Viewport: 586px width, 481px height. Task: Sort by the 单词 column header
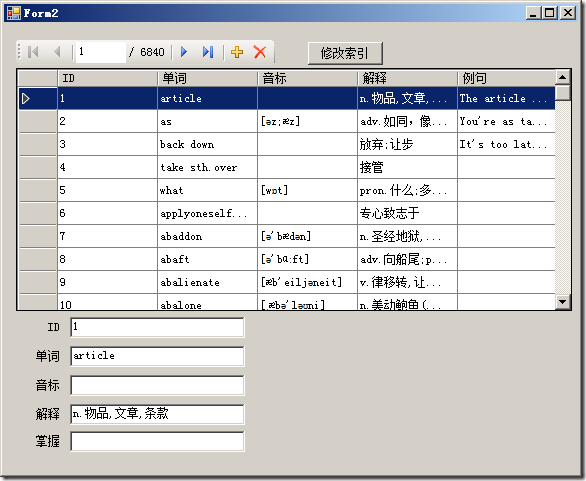(x=207, y=78)
